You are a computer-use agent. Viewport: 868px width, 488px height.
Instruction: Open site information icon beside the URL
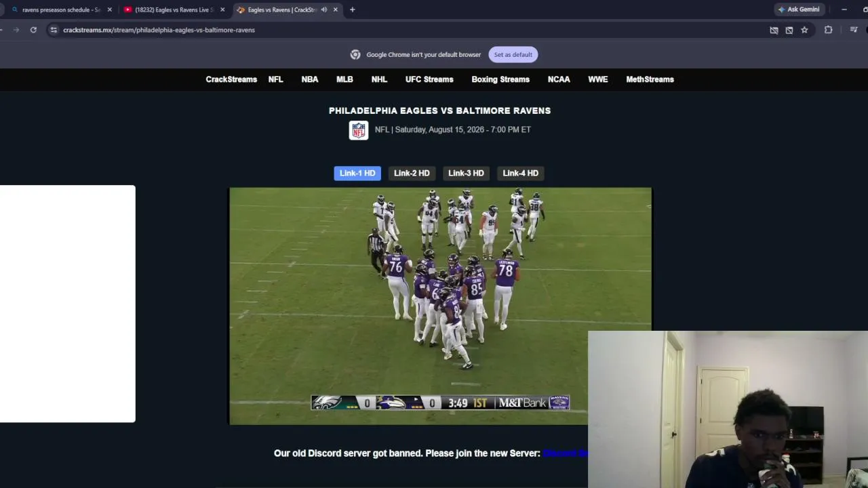(54, 30)
